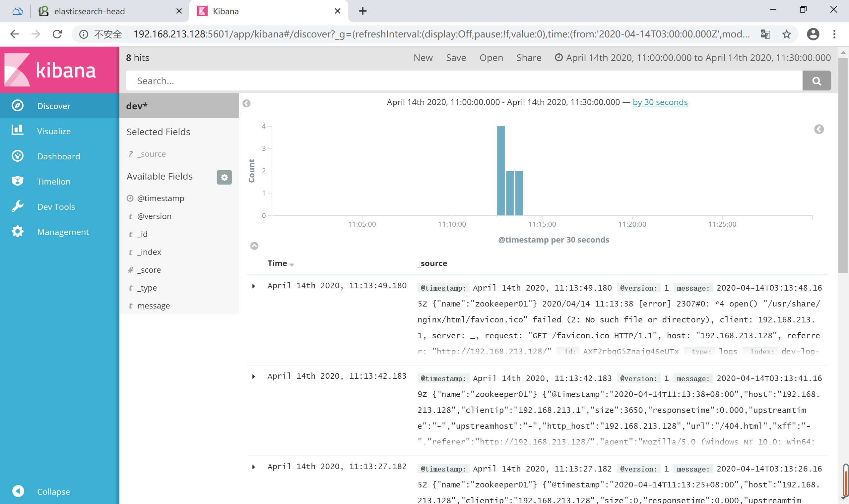Viewport: 849px width, 504px height.
Task: Click the 8 hits counter
Action: (x=138, y=58)
